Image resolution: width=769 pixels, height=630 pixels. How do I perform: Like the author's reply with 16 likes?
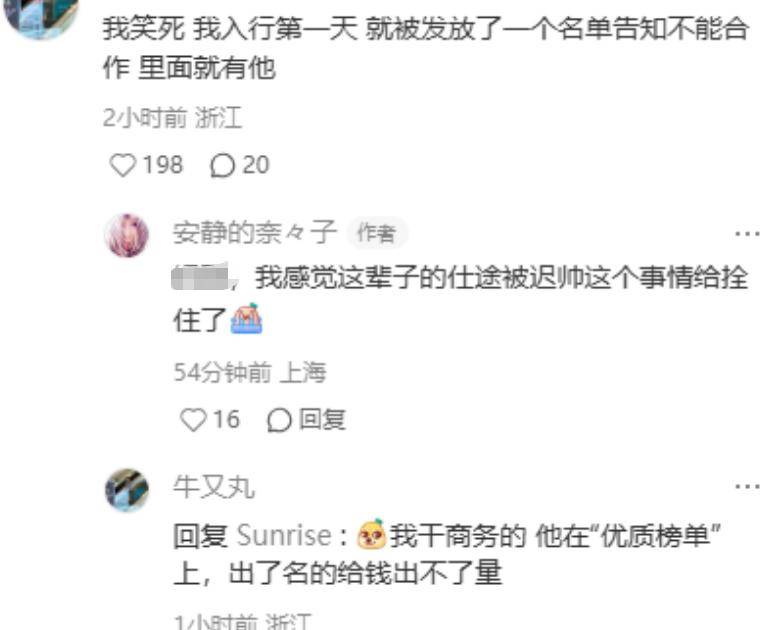point(193,420)
